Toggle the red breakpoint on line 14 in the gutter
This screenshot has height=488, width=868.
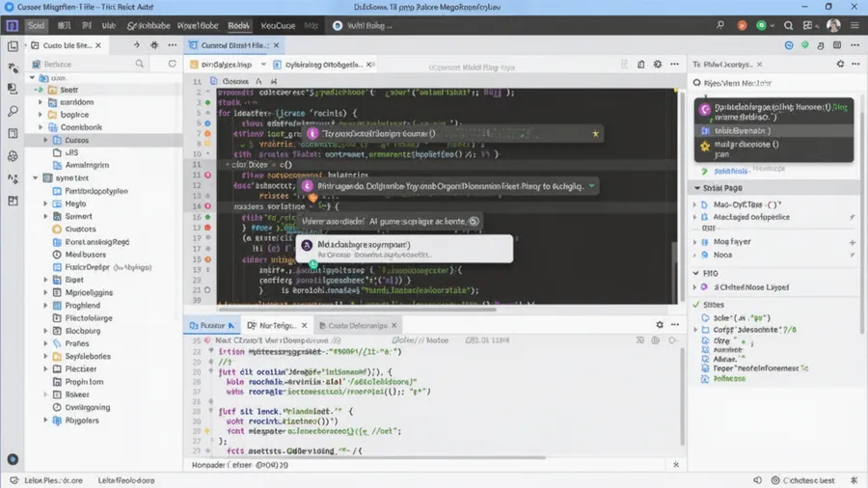208,205
